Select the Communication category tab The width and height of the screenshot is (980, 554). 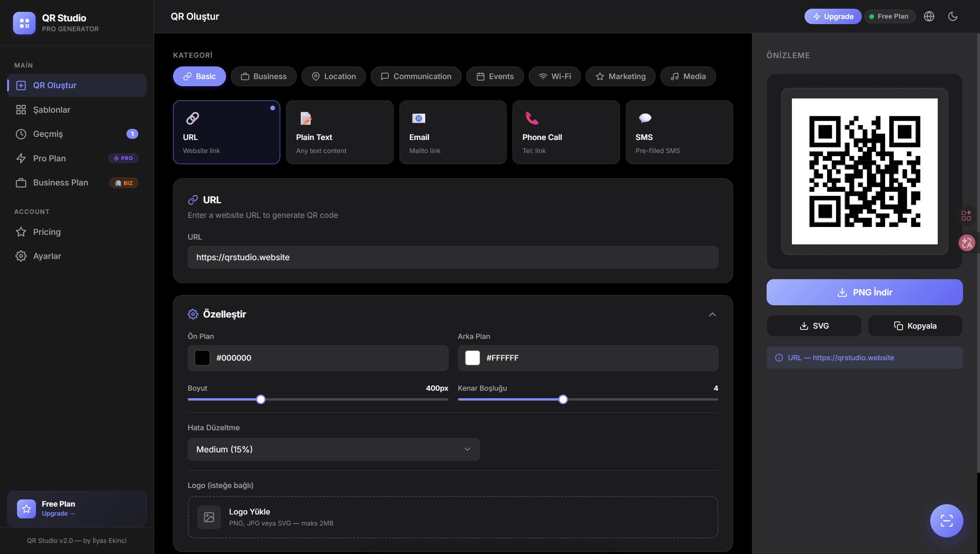click(416, 76)
